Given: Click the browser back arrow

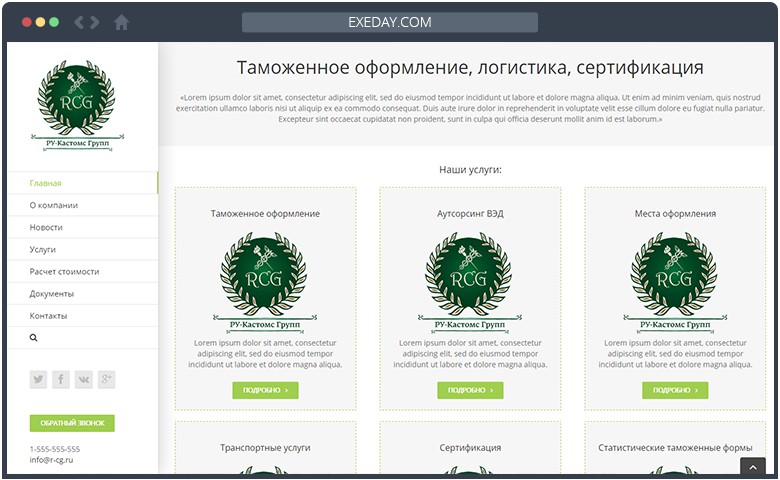Looking at the screenshot, I should click(79, 22).
